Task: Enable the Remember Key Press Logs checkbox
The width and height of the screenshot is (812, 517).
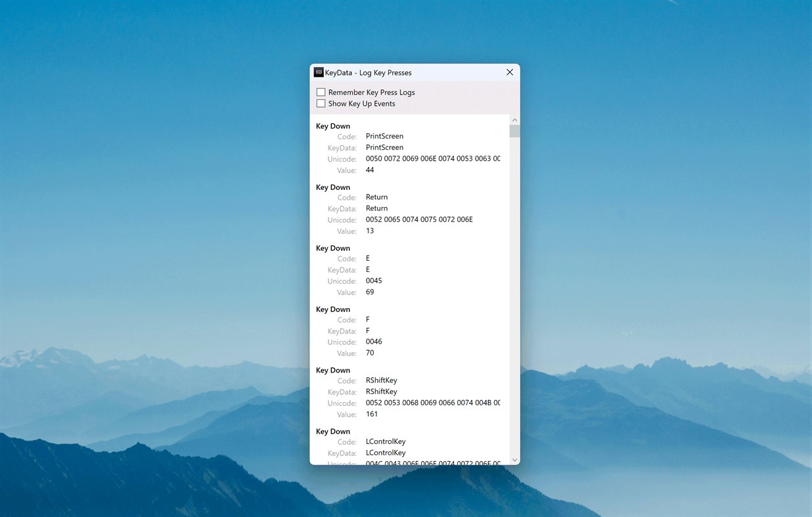Action: pyautogui.click(x=321, y=92)
